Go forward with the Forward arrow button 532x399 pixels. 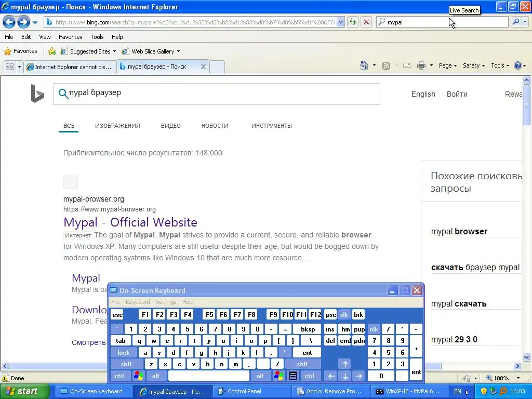(x=23, y=22)
